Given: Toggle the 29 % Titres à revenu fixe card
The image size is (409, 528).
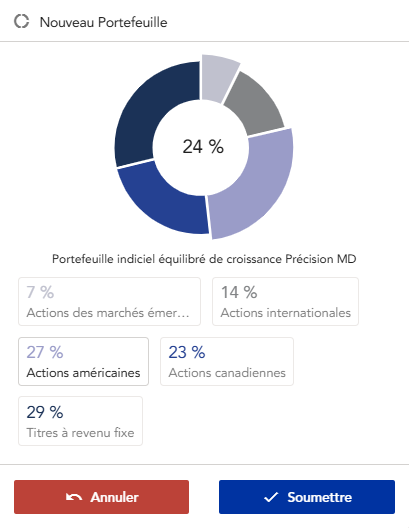Looking at the screenshot, I should point(80,421).
